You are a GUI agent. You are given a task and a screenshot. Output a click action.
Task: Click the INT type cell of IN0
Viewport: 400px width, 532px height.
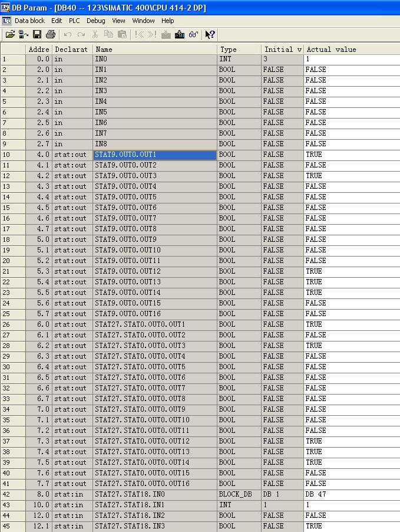pos(239,59)
